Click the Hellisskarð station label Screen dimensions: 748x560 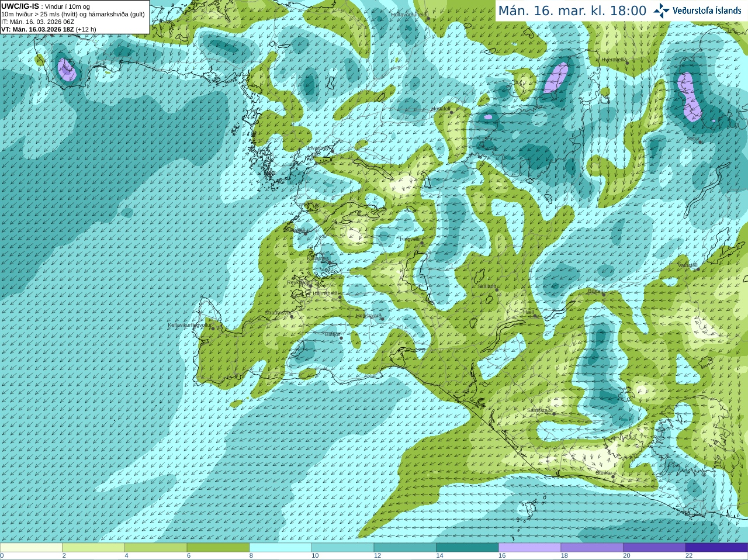coord(369,316)
